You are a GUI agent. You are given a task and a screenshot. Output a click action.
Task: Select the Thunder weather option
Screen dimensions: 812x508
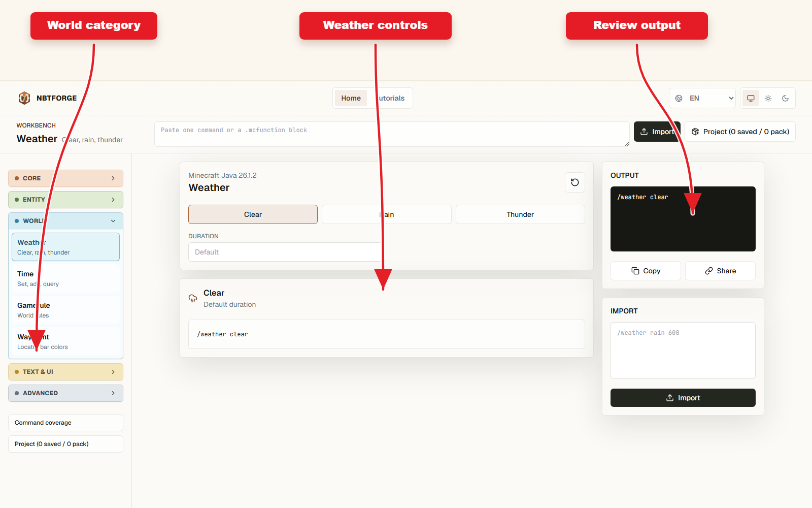pyautogui.click(x=520, y=214)
